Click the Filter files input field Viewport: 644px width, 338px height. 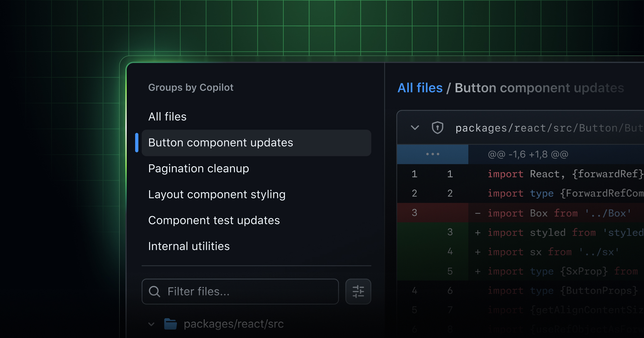[240, 291]
